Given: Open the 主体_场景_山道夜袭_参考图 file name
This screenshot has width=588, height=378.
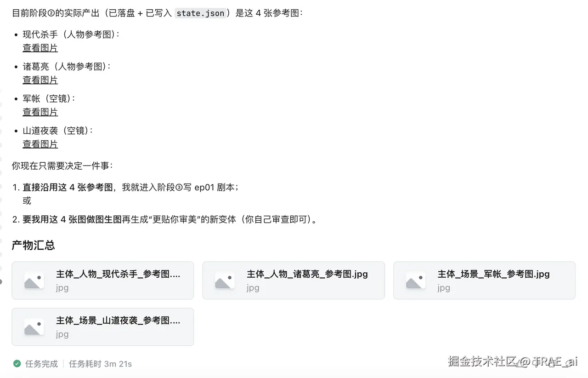Looking at the screenshot, I should 118,321.
